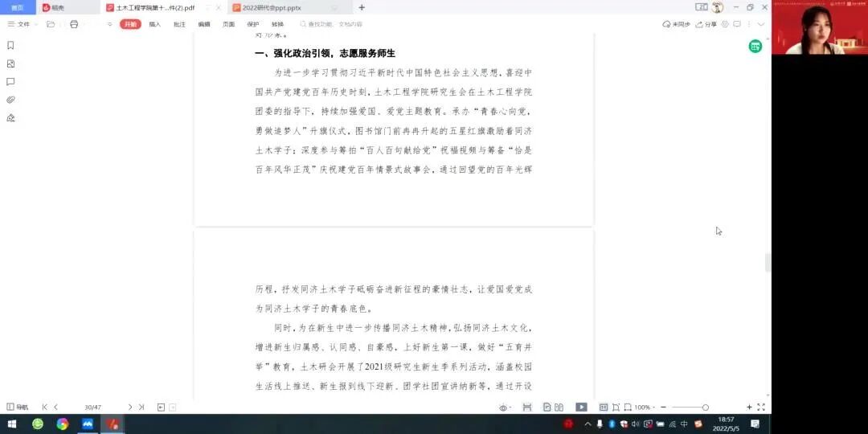Switch to the 2022研代会ppt.pptx tab
Image resolution: width=868 pixels, height=434 pixels.
click(x=272, y=8)
